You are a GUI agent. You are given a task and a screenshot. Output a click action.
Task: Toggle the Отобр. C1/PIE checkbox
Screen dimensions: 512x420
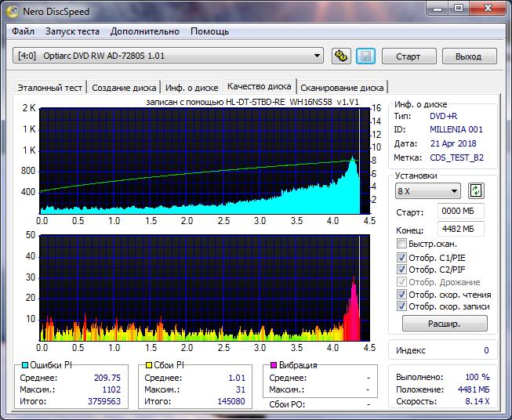click(x=402, y=257)
